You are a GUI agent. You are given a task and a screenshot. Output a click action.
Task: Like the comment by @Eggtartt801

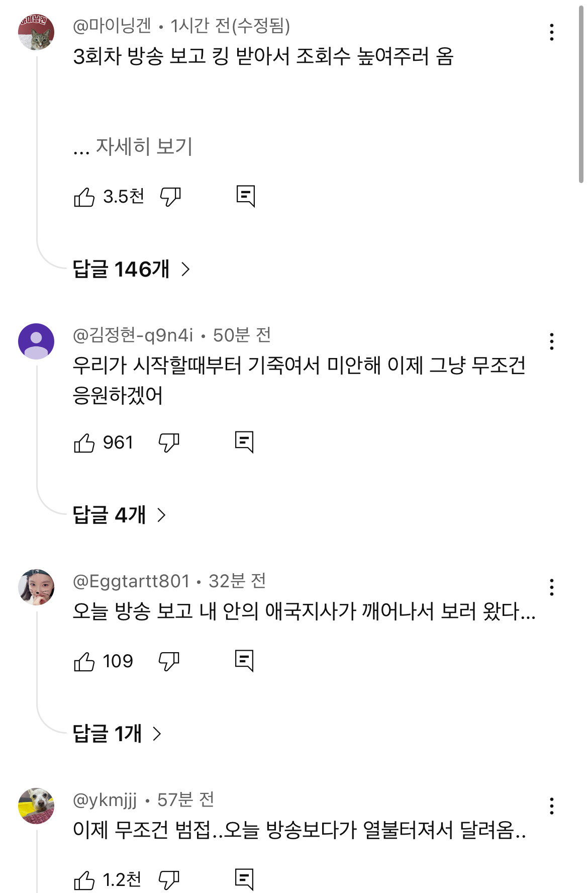[84, 662]
